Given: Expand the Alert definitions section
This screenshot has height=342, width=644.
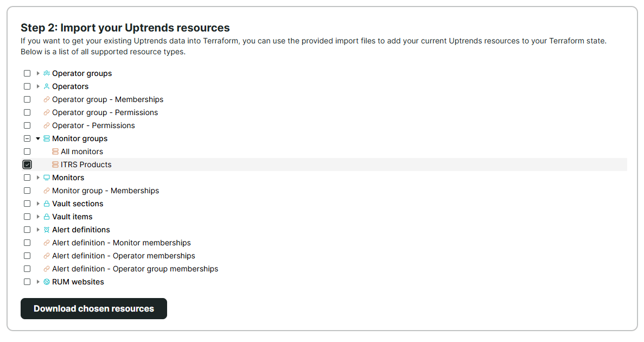Looking at the screenshot, I should [37, 229].
